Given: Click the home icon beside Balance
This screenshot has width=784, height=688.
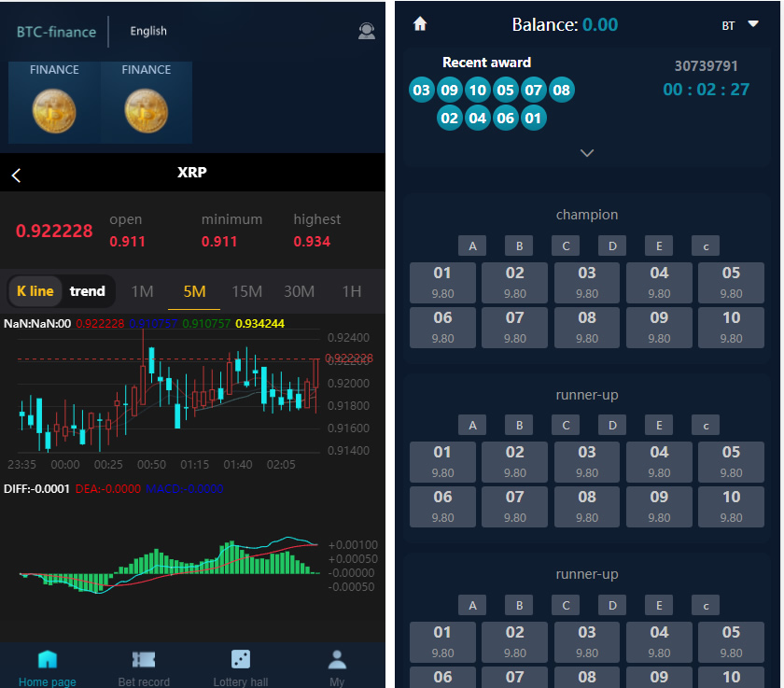Looking at the screenshot, I should pyautogui.click(x=420, y=24).
